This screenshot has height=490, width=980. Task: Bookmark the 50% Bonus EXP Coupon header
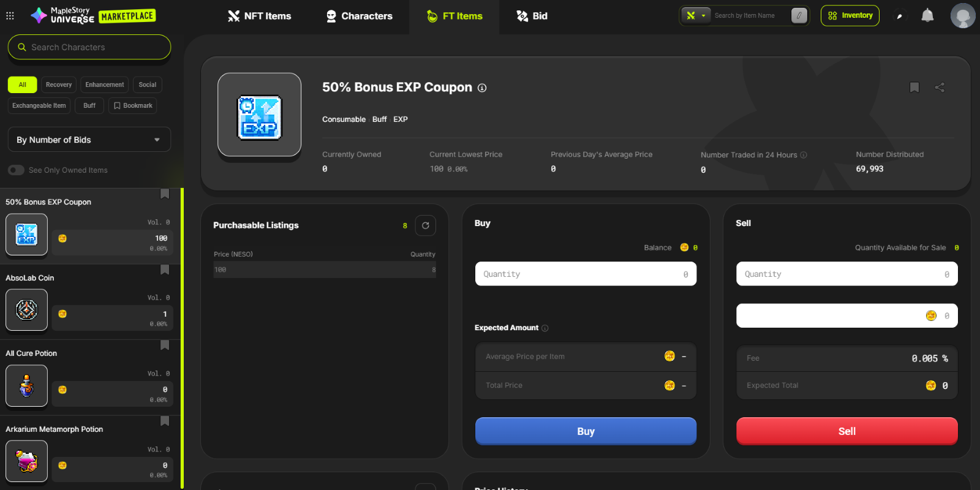914,88
